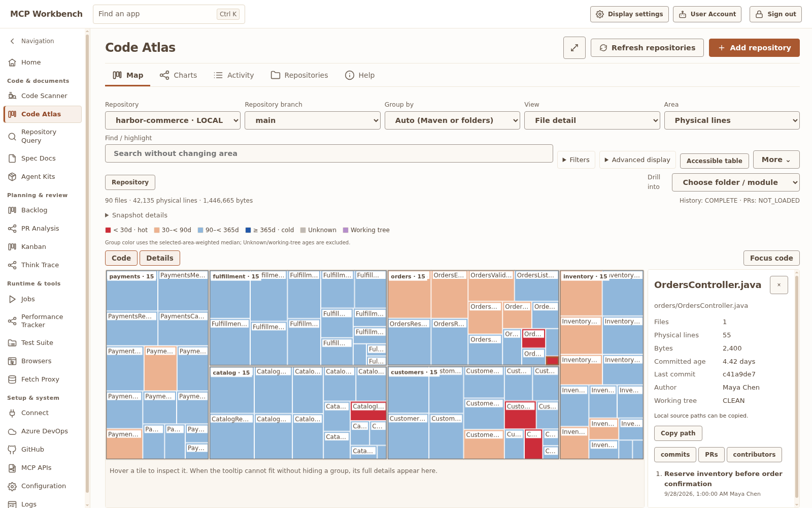Switch to the Activity tab

tap(234, 75)
